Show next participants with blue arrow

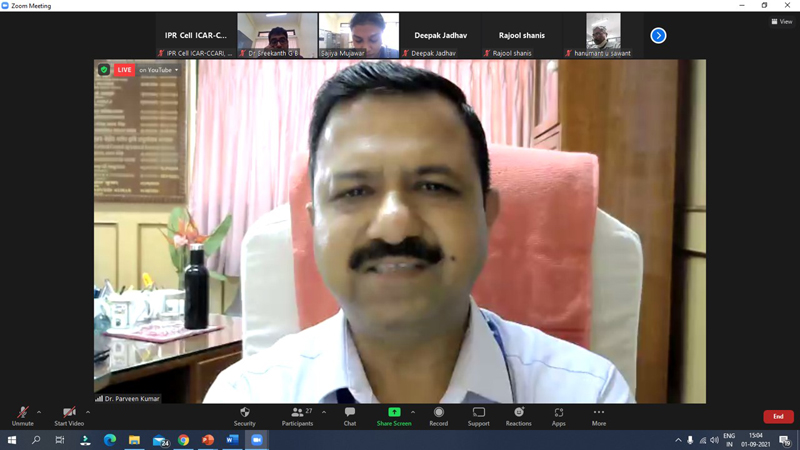point(658,35)
